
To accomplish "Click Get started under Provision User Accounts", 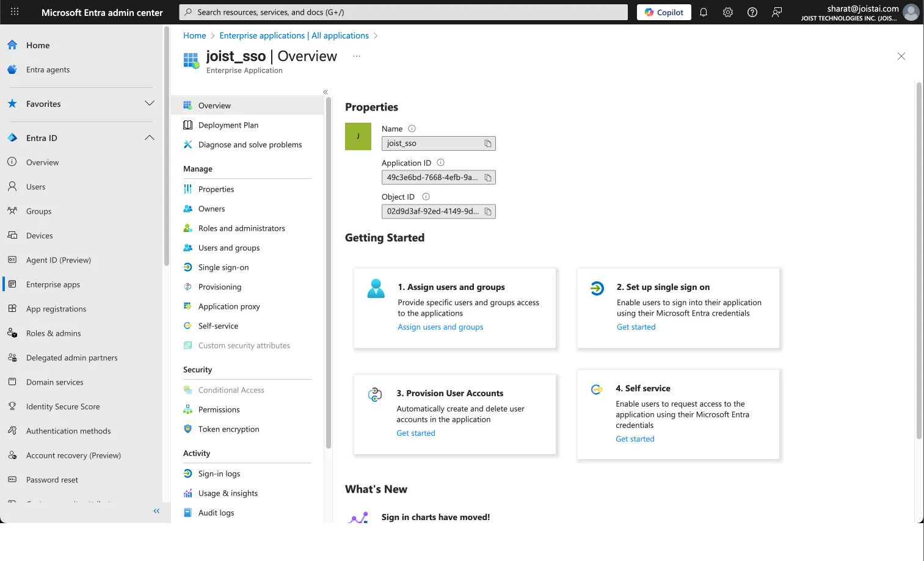I will (x=416, y=433).
